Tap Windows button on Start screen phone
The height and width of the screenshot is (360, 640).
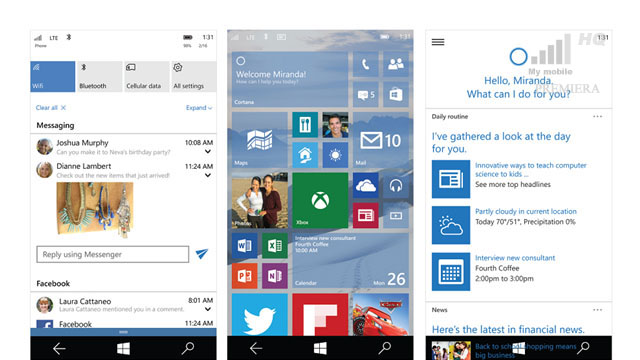point(320,349)
